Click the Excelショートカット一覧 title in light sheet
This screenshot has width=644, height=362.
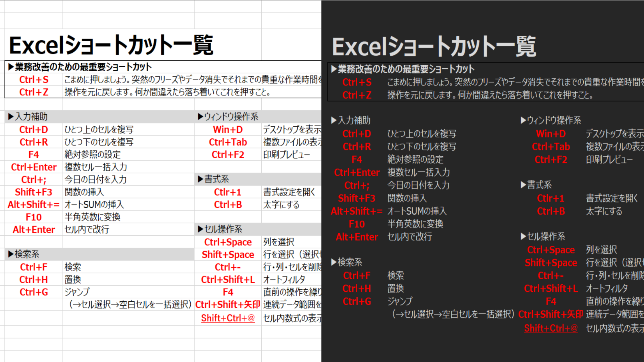pyautogui.click(x=111, y=45)
